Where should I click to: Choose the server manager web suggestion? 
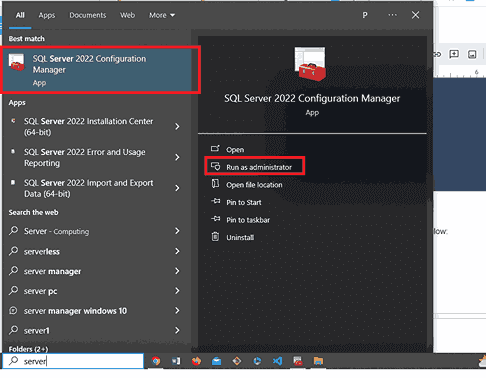point(52,271)
